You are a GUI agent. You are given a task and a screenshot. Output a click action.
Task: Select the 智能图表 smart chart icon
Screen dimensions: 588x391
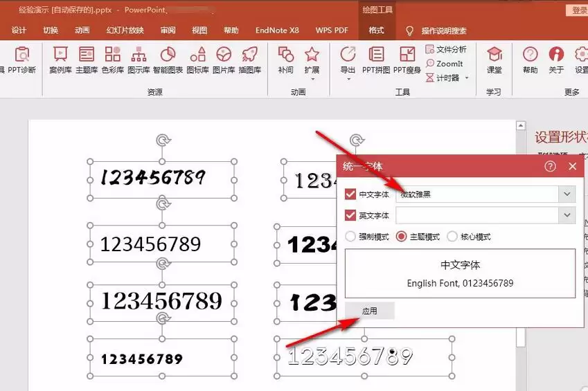pyautogui.click(x=168, y=60)
